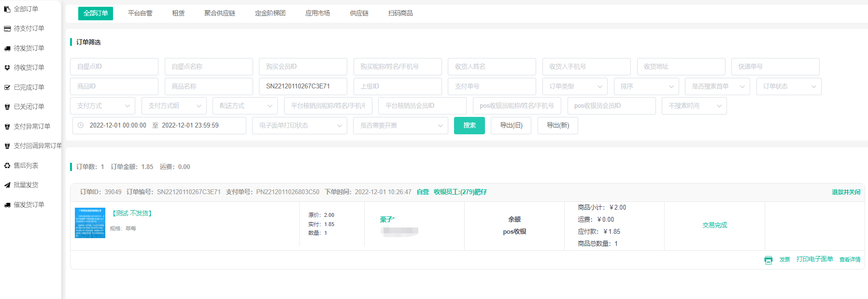
Task: Open 支付异常订单 in the sidebar
Action: pos(32,127)
